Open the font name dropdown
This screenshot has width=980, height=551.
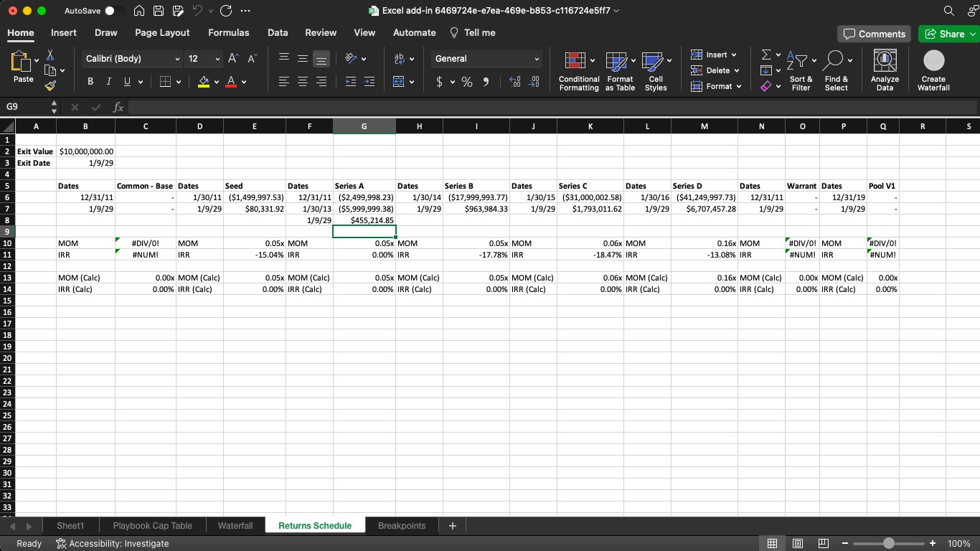177,59
